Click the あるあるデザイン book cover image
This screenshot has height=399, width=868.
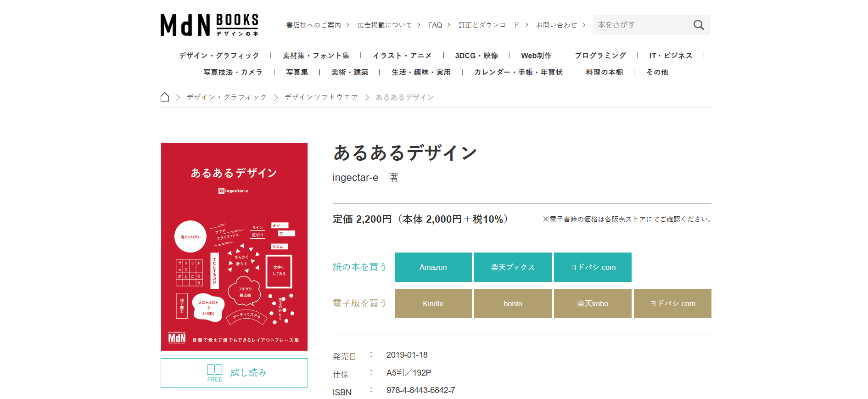(234, 247)
